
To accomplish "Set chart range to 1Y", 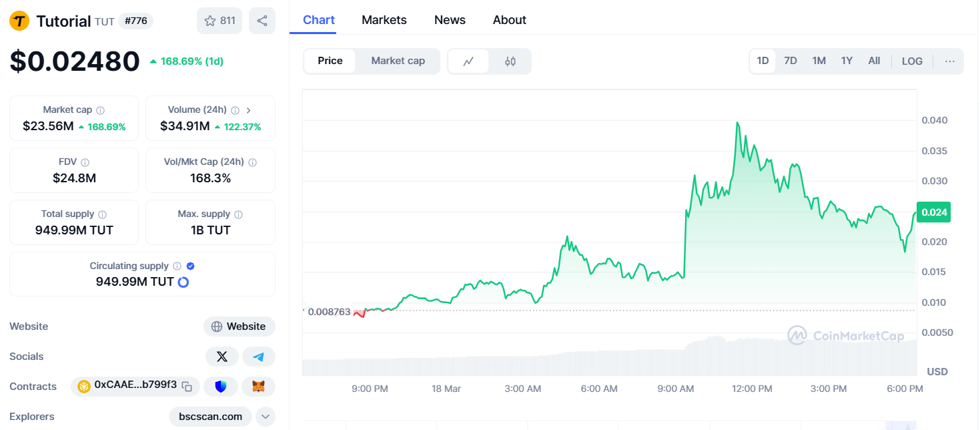I will (847, 61).
